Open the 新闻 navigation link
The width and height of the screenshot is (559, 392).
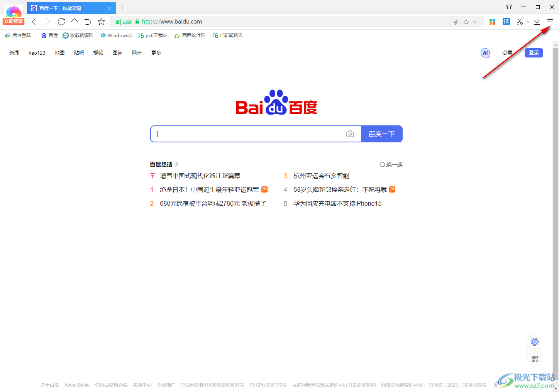(14, 53)
